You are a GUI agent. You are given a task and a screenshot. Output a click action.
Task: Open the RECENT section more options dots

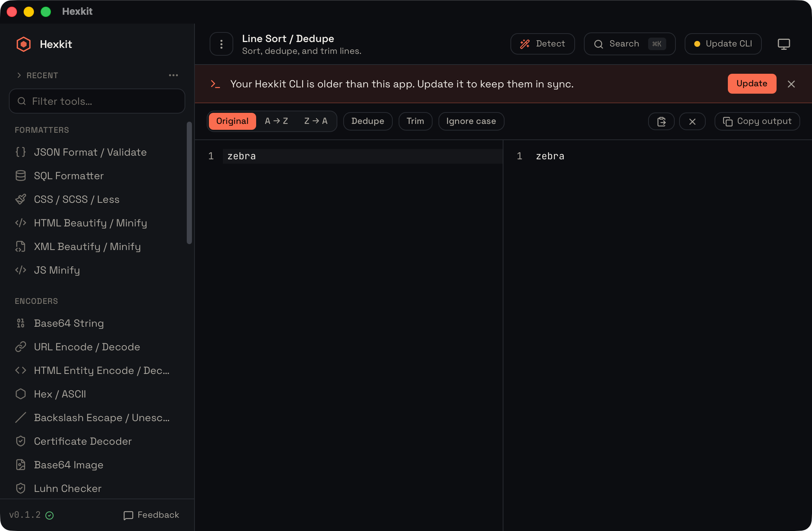click(x=173, y=75)
